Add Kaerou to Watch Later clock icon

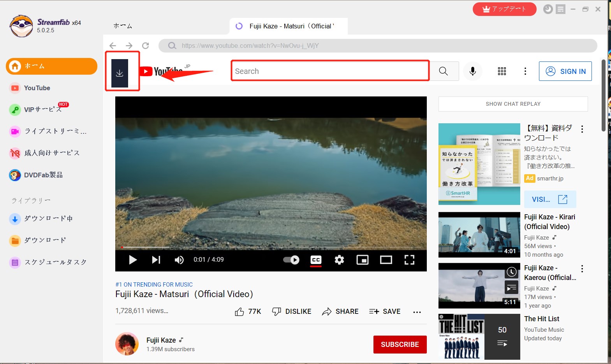click(512, 272)
